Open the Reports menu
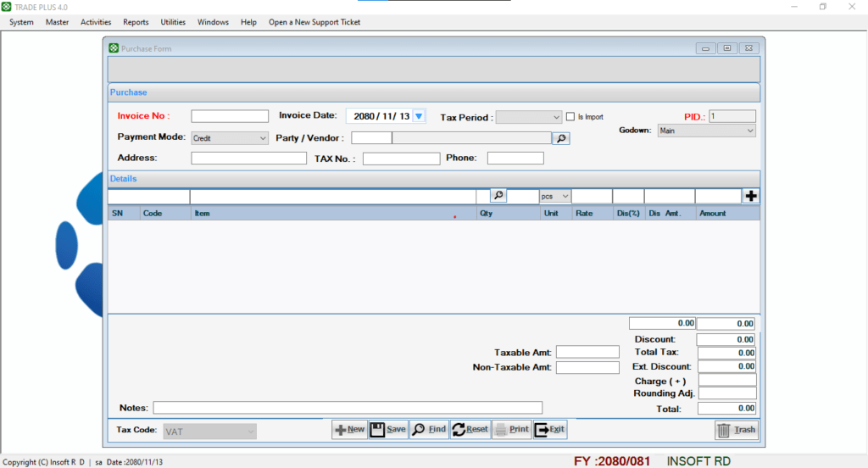Screen dimensions: 868x468 pyautogui.click(x=136, y=22)
